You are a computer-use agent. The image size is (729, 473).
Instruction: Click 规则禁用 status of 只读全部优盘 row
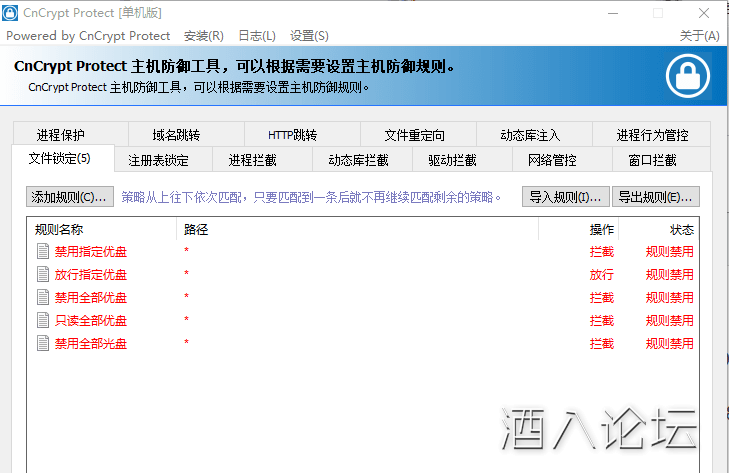tap(669, 320)
